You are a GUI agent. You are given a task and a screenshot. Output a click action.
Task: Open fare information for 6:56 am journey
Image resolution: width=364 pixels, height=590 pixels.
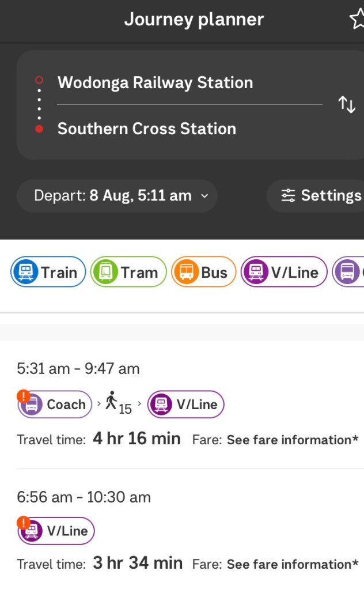(x=293, y=565)
